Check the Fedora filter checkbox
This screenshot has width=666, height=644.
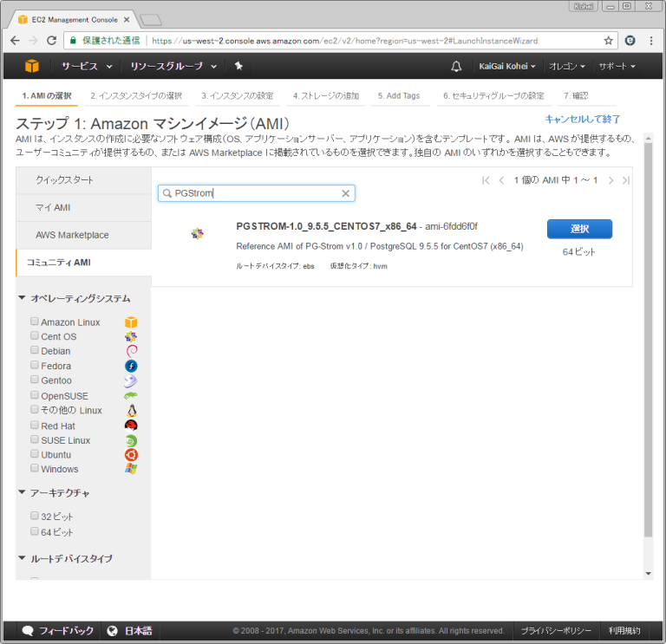click(x=35, y=365)
